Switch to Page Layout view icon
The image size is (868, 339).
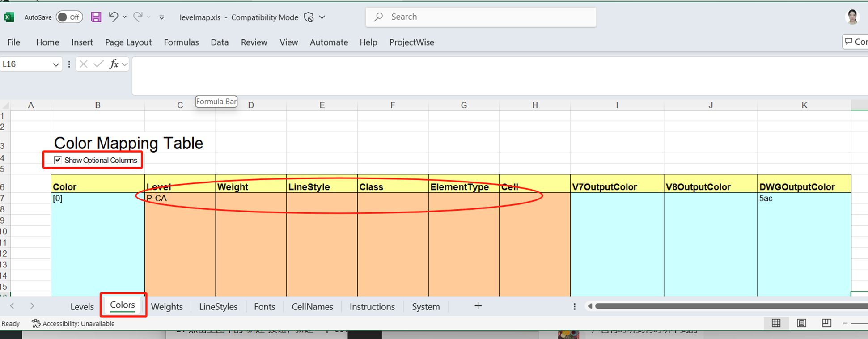tap(801, 323)
